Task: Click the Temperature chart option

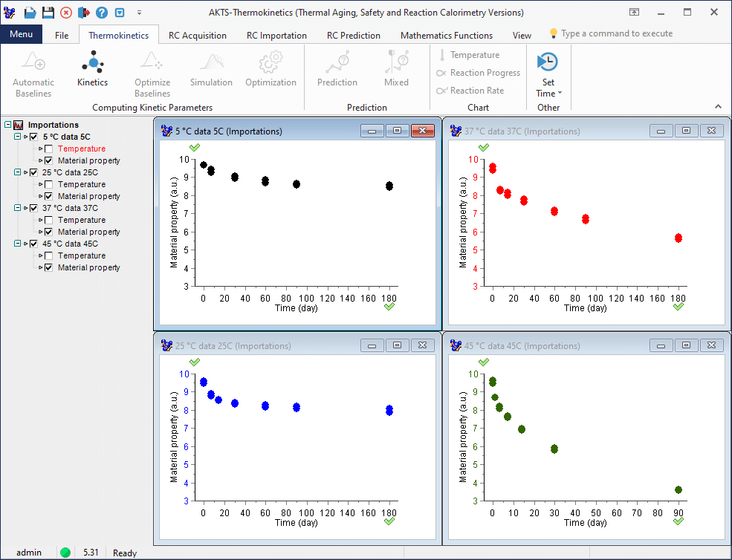Action: (473, 55)
